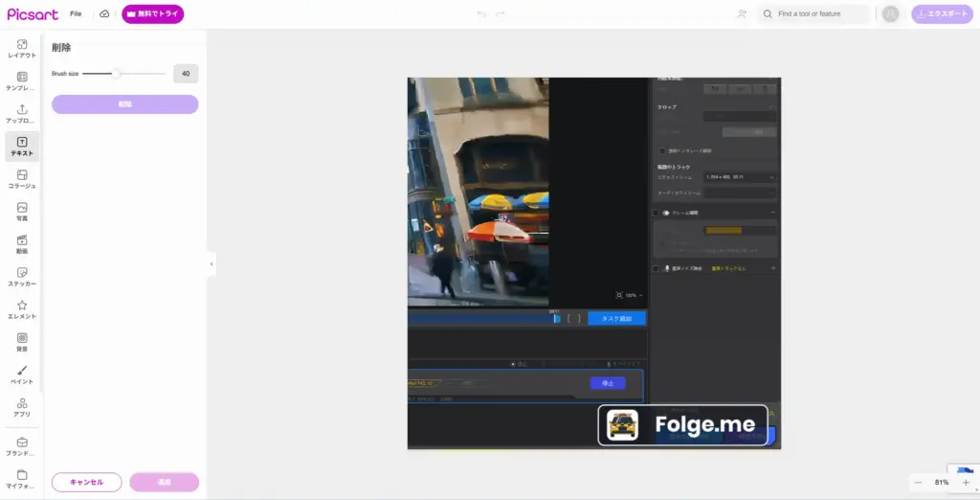This screenshot has height=500, width=980.
Task: Open the テンプレ templates panel
Action: click(x=22, y=81)
